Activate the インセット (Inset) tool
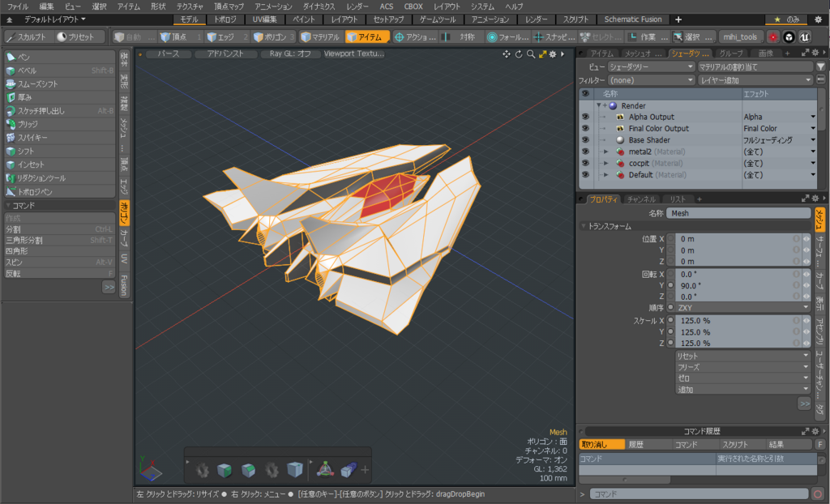 pyautogui.click(x=59, y=164)
